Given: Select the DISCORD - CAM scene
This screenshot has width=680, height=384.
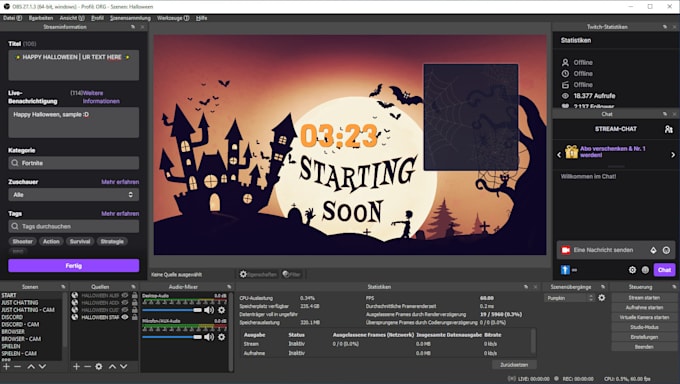Looking at the screenshot, I should pos(20,324).
